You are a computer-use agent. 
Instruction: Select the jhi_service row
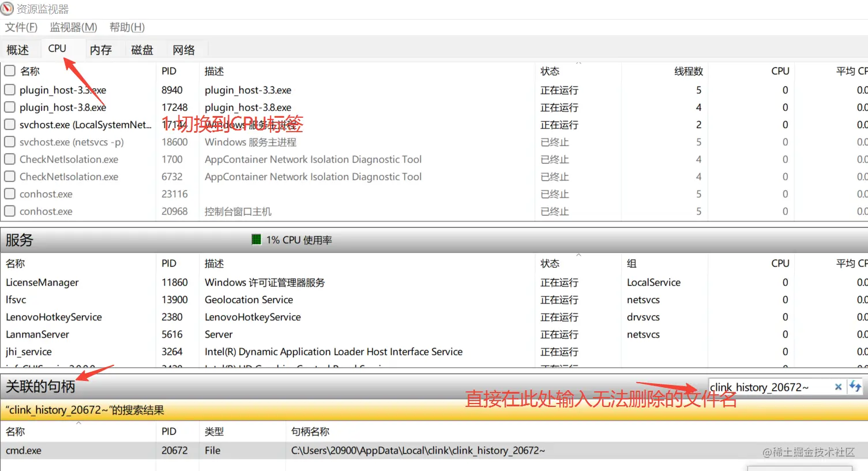tap(434, 352)
